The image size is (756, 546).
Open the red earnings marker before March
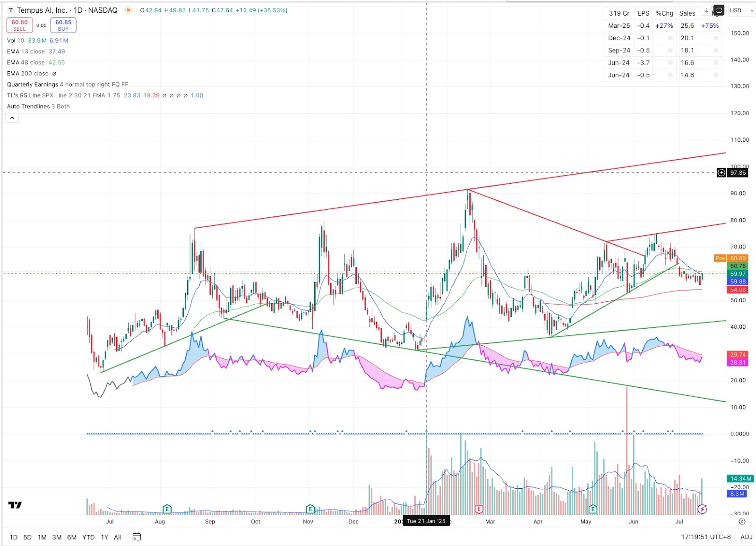(x=479, y=509)
